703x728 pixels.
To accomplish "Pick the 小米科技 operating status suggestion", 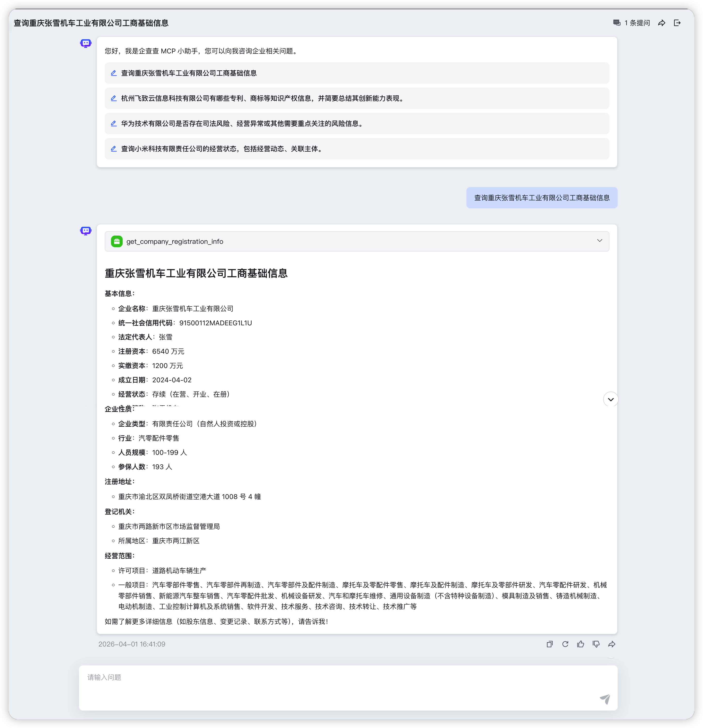I will point(222,149).
